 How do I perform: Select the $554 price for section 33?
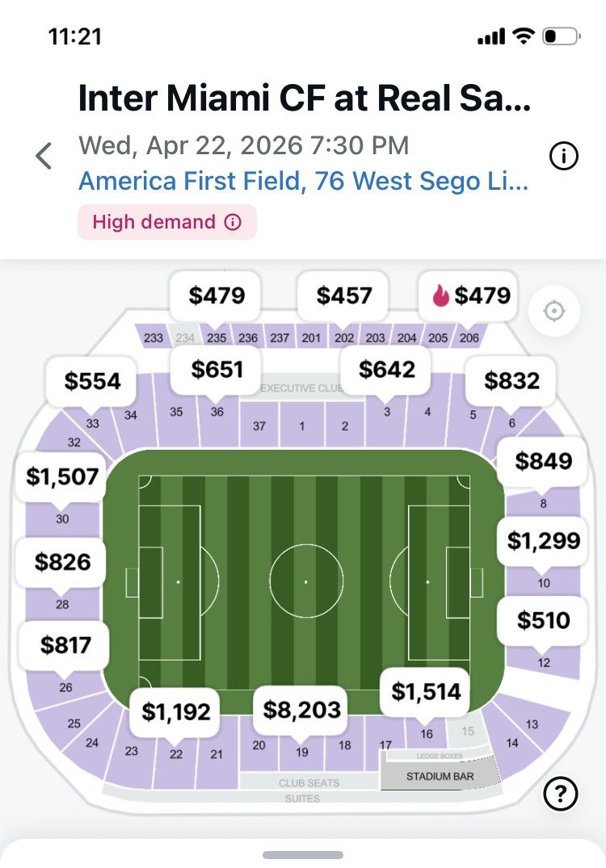pos(93,381)
